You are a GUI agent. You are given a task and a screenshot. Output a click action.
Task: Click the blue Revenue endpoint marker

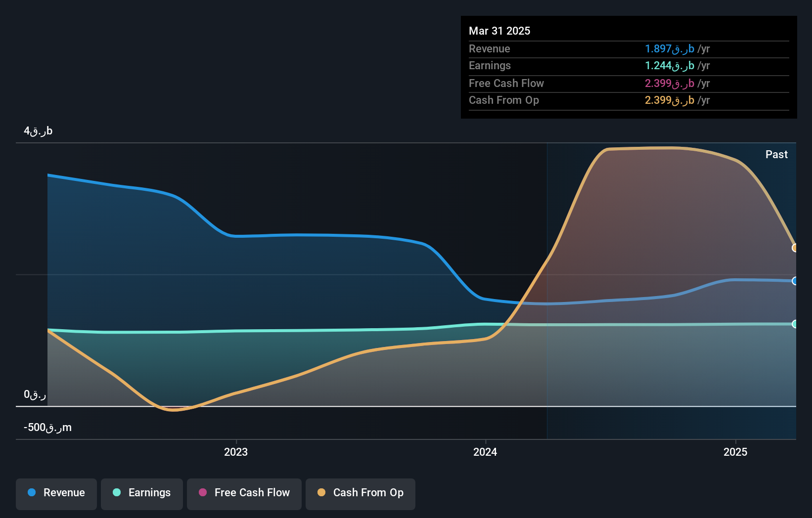[795, 281]
